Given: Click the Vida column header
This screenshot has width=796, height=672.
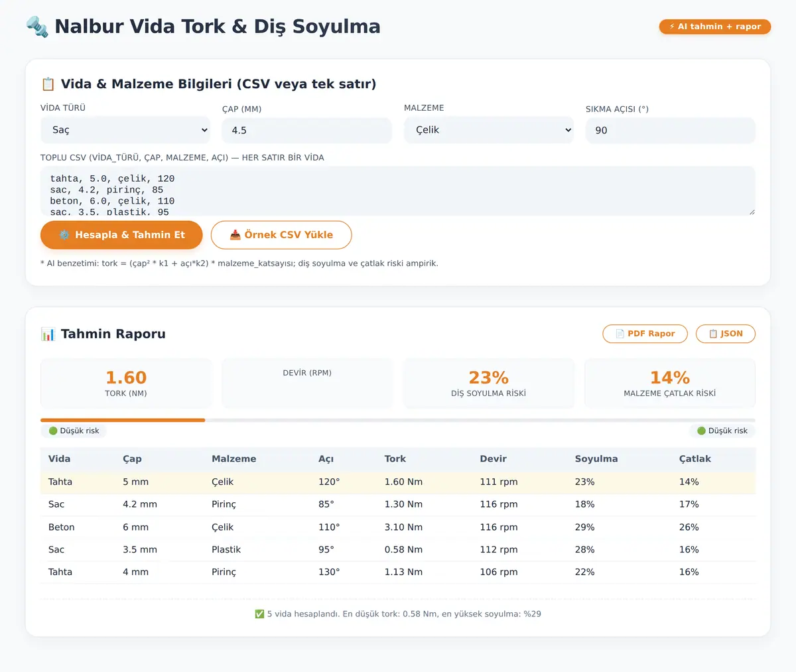Looking at the screenshot, I should pos(59,459).
